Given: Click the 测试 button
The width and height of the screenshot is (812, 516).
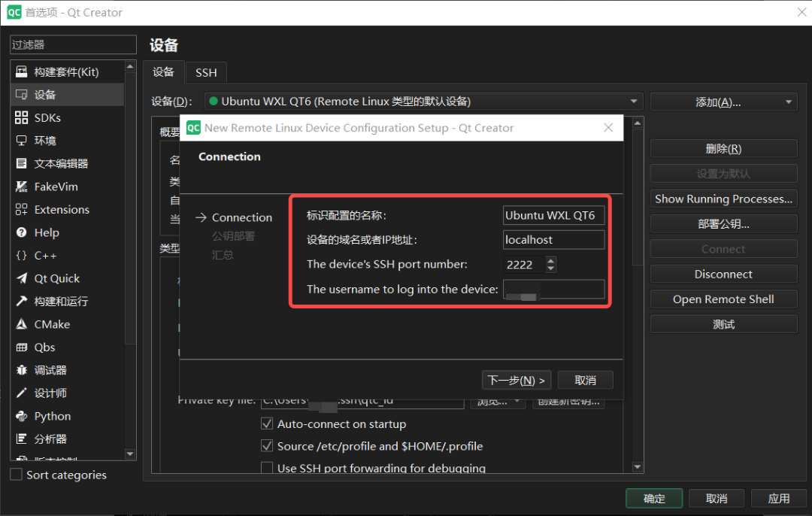Looking at the screenshot, I should point(723,324).
